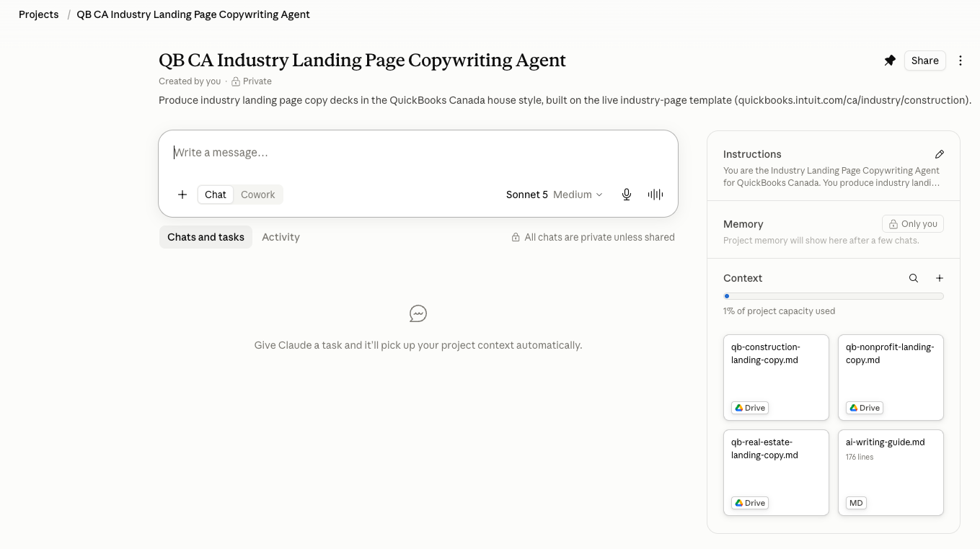Click the Instructions preview text
The image size is (980, 549).
[831, 177]
